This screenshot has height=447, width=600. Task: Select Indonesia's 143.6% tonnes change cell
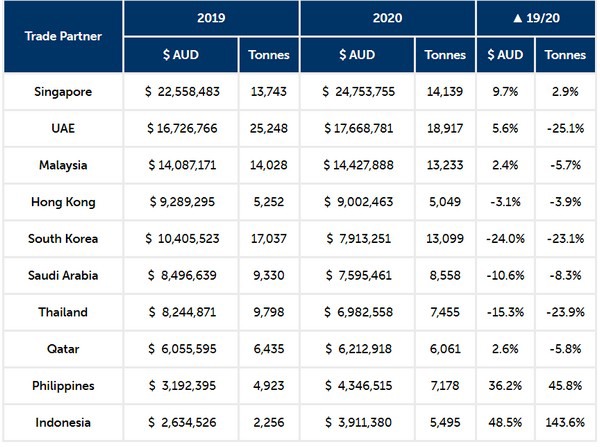point(564,423)
